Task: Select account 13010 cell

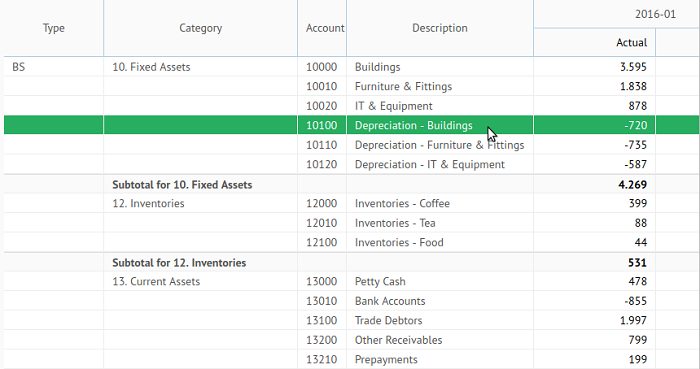Action: coord(322,301)
